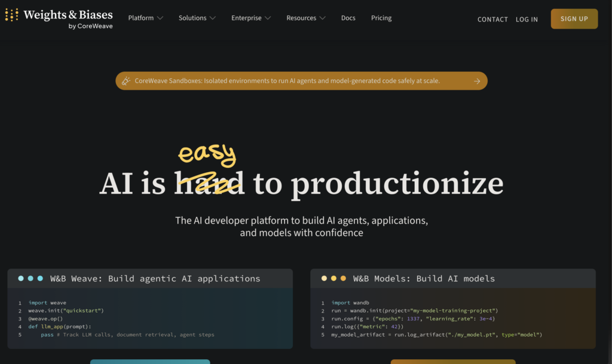Click the CONTACT link
The image size is (612, 364).
click(492, 19)
